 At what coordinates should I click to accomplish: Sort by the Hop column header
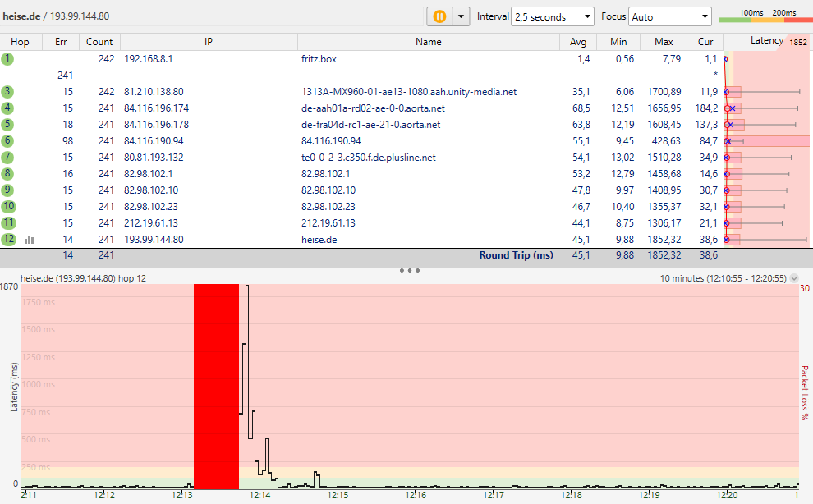(21, 42)
